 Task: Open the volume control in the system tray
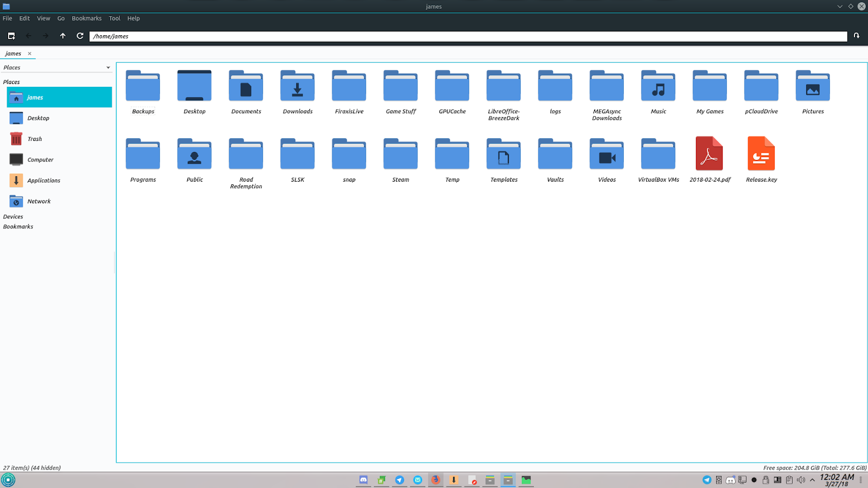coord(801,480)
